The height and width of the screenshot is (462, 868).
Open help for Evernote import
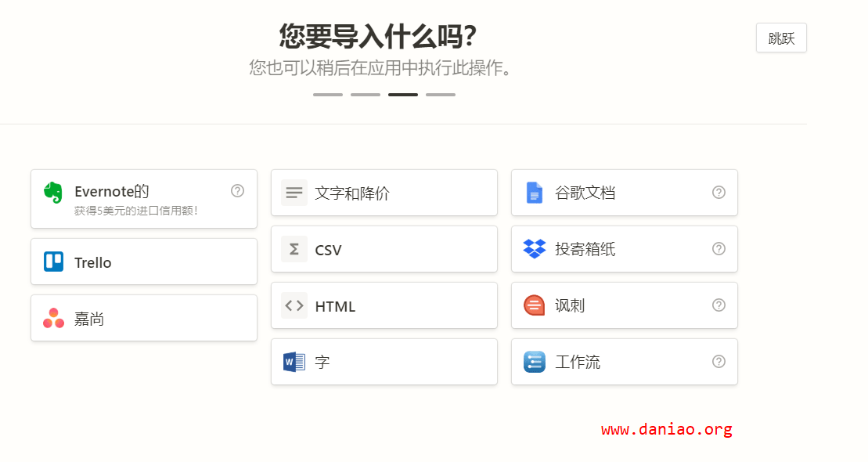pyautogui.click(x=237, y=191)
